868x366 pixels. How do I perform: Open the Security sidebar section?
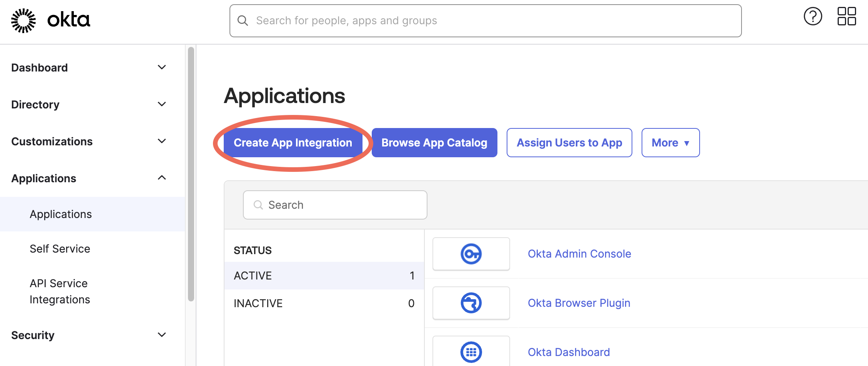click(33, 335)
